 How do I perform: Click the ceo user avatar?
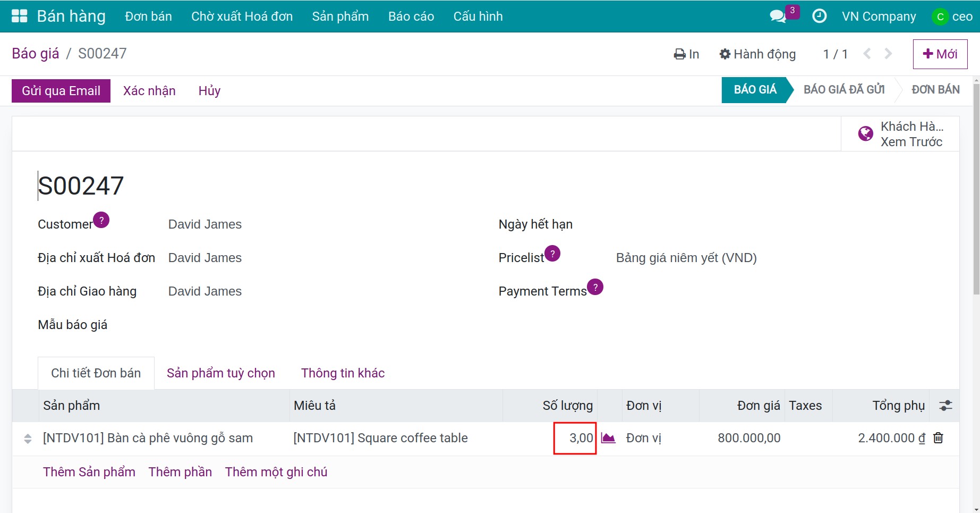tap(940, 16)
